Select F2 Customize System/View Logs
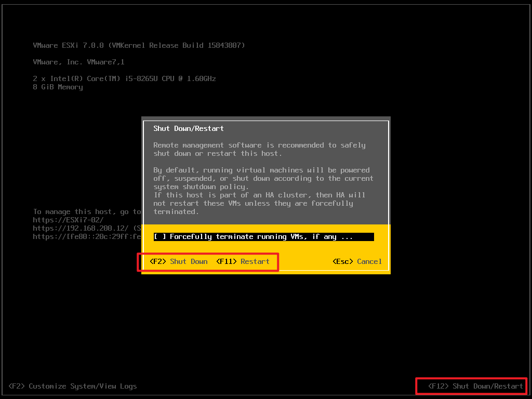Image resolution: width=532 pixels, height=399 pixels. coord(73,386)
